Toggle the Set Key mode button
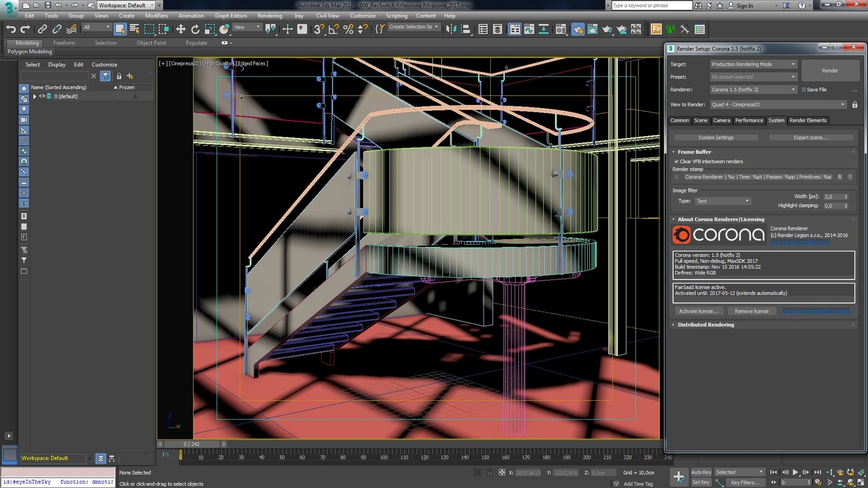This screenshot has height=488, width=868. [x=701, y=483]
